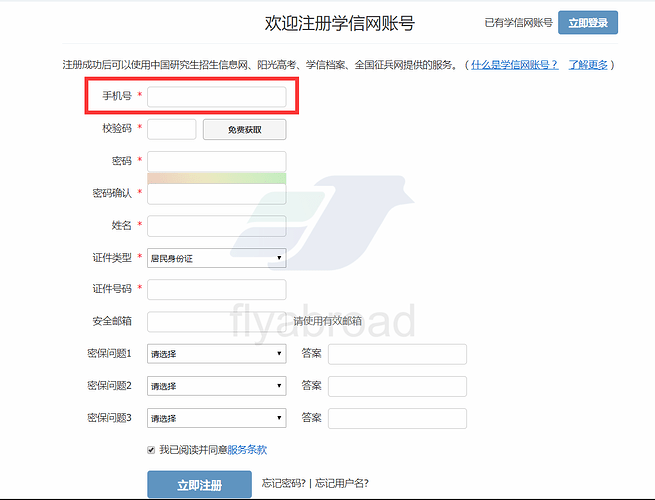
Task: Click the 安全邮箱 email input field
Action: point(217,322)
